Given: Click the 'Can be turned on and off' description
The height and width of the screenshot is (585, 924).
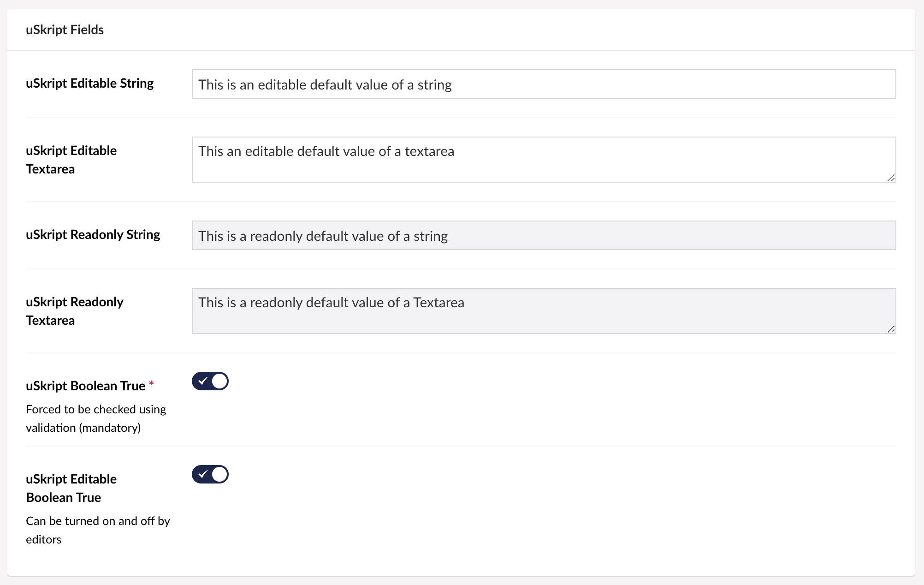Looking at the screenshot, I should point(98,530).
